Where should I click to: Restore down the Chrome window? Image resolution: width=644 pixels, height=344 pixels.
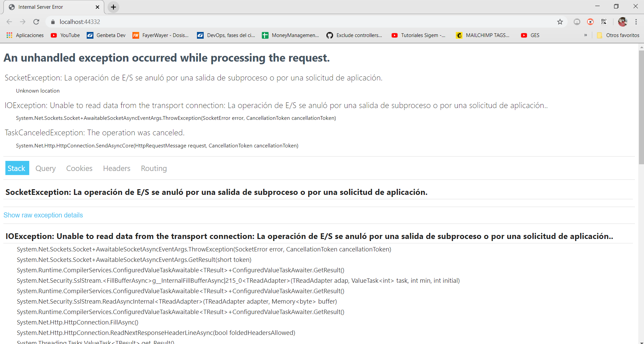coord(616,6)
